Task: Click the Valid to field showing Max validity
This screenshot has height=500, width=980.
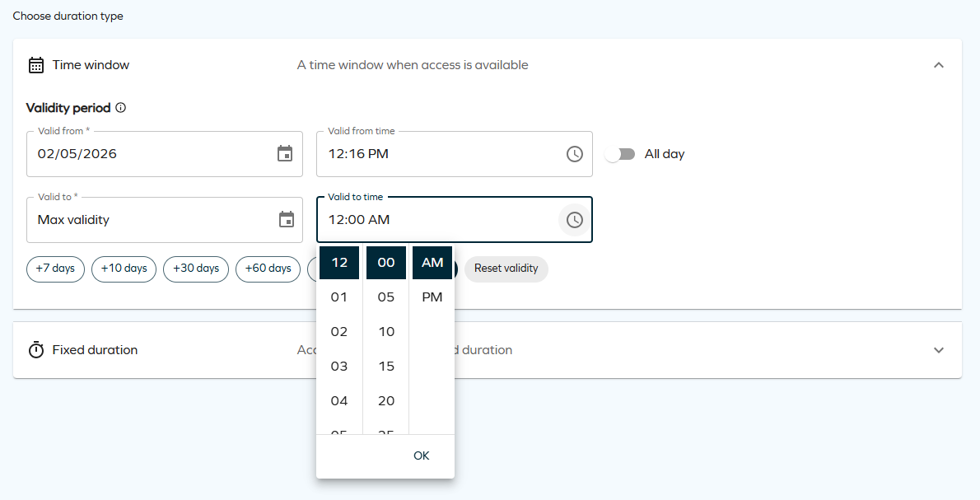Action: click(148, 219)
